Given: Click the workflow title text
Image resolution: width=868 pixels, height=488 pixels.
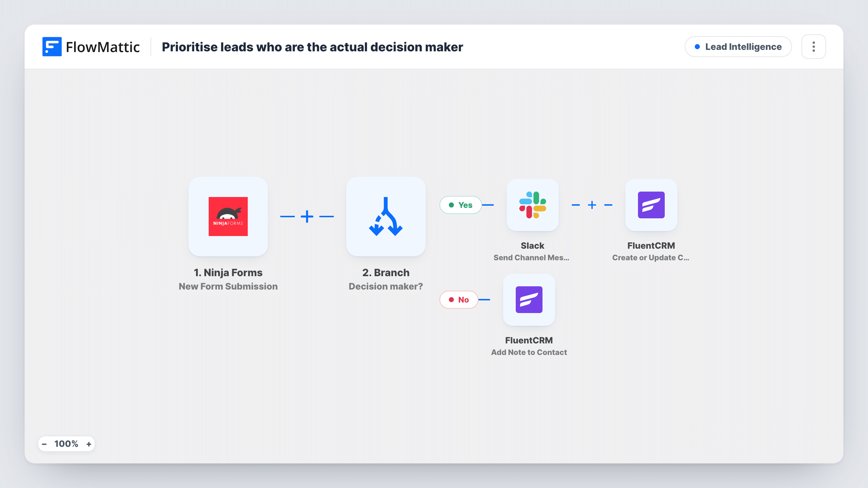Looking at the screenshot, I should 312,47.
